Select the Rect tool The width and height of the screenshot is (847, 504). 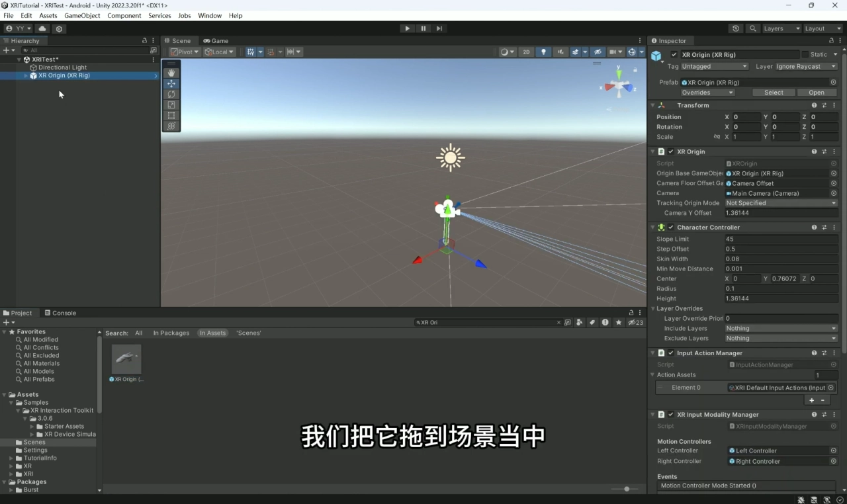pyautogui.click(x=171, y=115)
